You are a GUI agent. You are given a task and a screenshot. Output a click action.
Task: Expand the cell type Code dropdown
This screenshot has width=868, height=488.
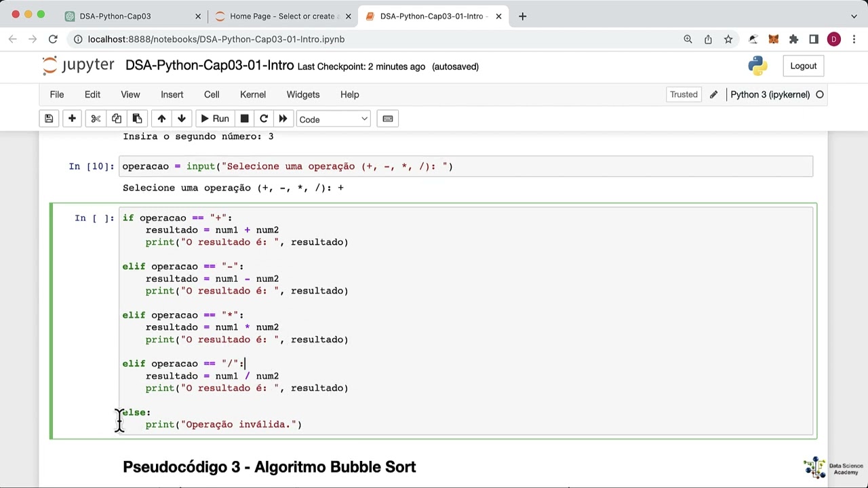333,119
